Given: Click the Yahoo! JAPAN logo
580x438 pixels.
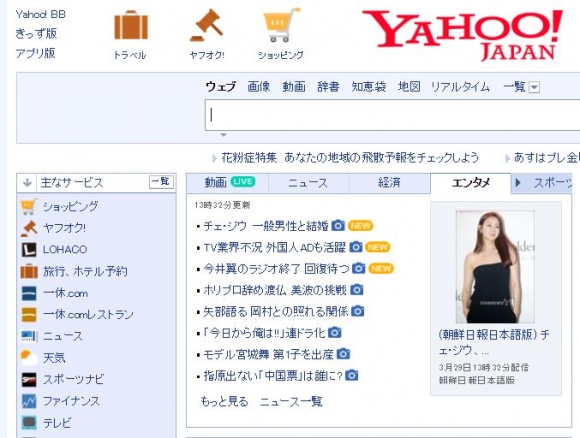Looking at the screenshot, I should (x=462, y=35).
